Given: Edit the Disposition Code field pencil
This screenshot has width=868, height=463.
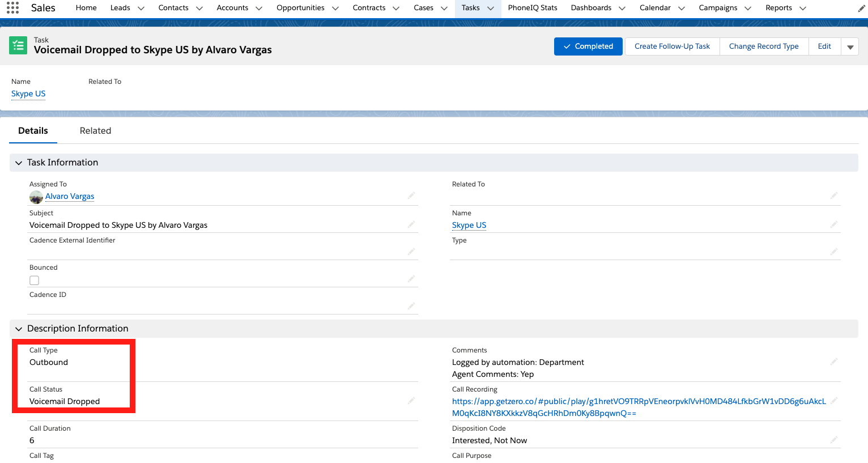Looking at the screenshot, I should (834, 440).
